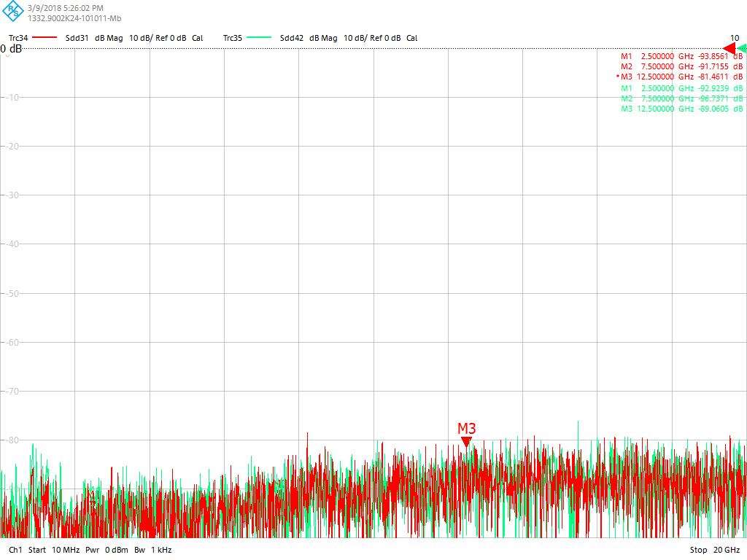Screen dimensions: 747x560
Task: Select the green reference level triangle
Action: point(742,49)
